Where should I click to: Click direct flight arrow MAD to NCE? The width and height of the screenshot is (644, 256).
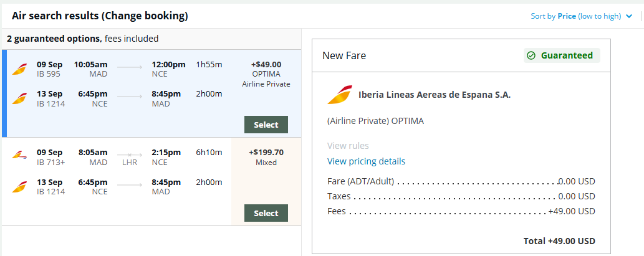(130, 67)
